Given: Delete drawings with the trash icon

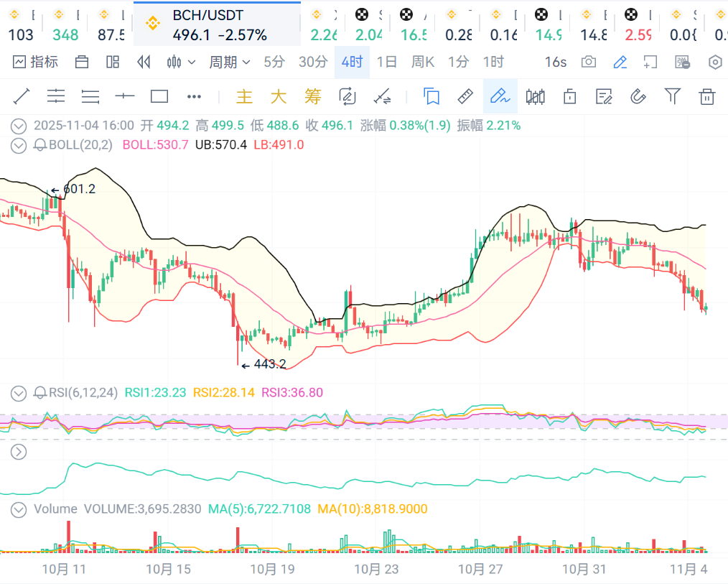Looking at the screenshot, I should coord(707,96).
